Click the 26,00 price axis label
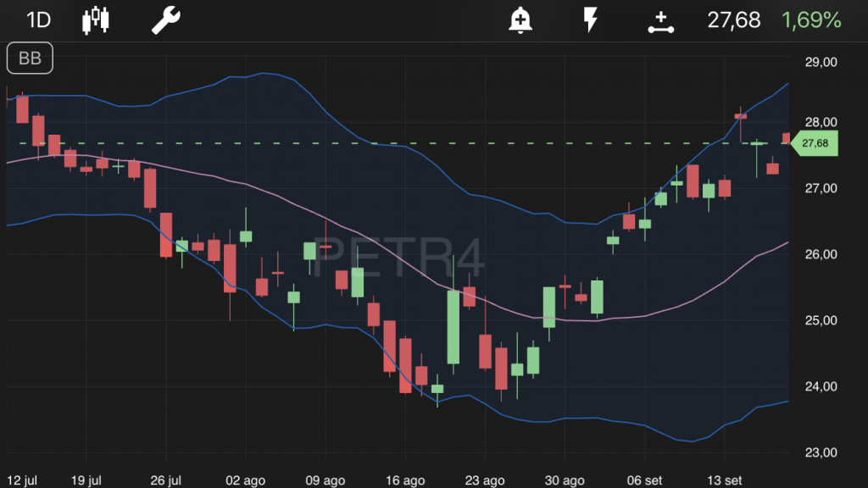Viewport: 868px width, 488px height. [821, 254]
